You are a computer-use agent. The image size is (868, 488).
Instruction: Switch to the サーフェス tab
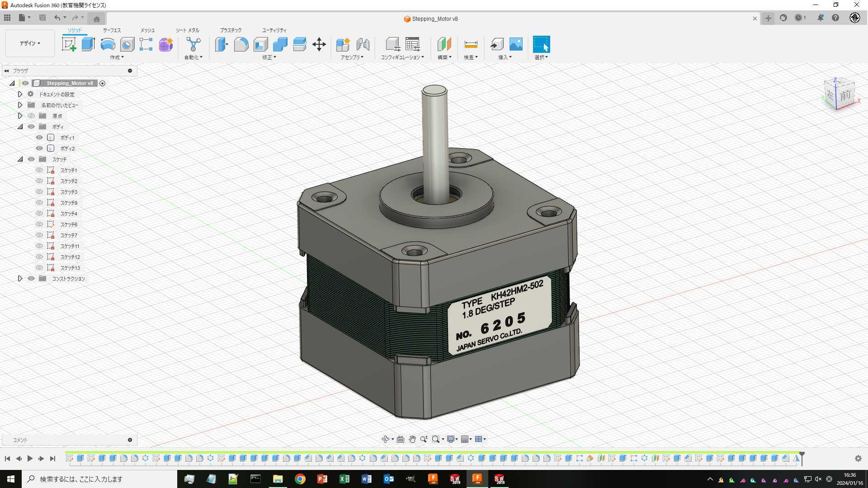pyautogui.click(x=112, y=30)
